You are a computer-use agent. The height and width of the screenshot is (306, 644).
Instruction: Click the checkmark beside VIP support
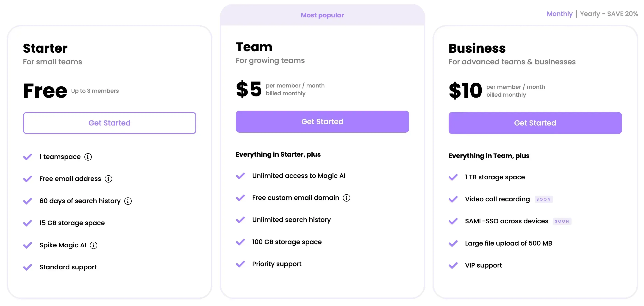point(453,265)
